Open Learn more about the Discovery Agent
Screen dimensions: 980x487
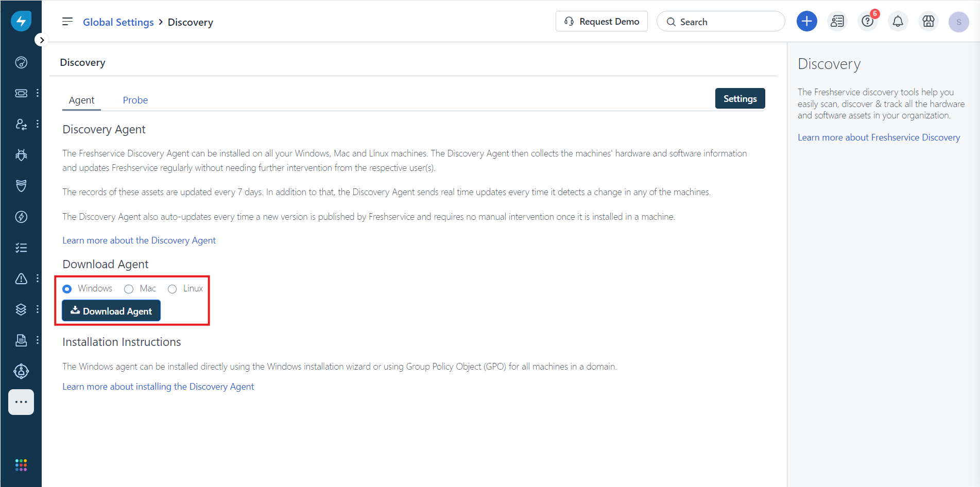pyautogui.click(x=139, y=240)
